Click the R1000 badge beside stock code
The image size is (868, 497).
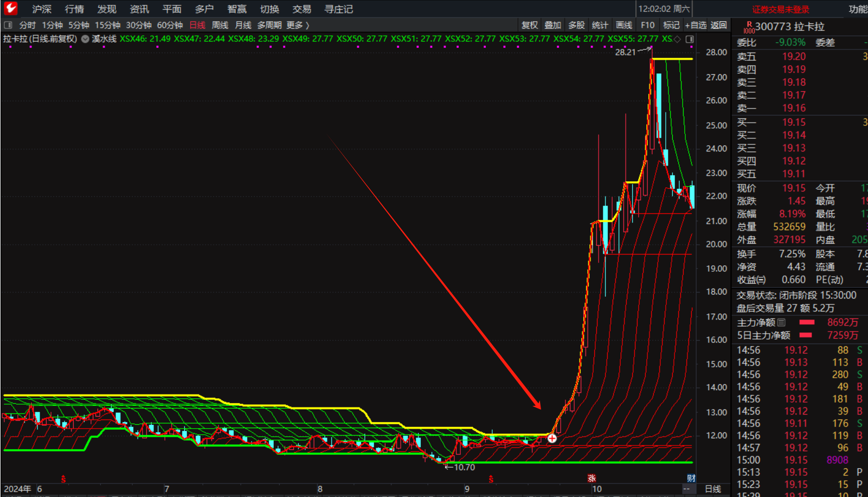click(749, 27)
